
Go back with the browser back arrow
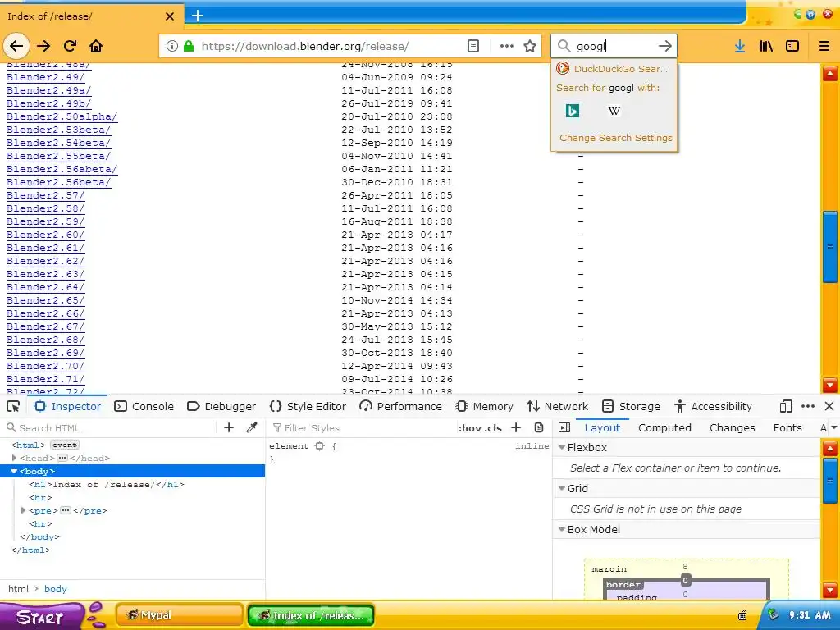coord(16,46)
